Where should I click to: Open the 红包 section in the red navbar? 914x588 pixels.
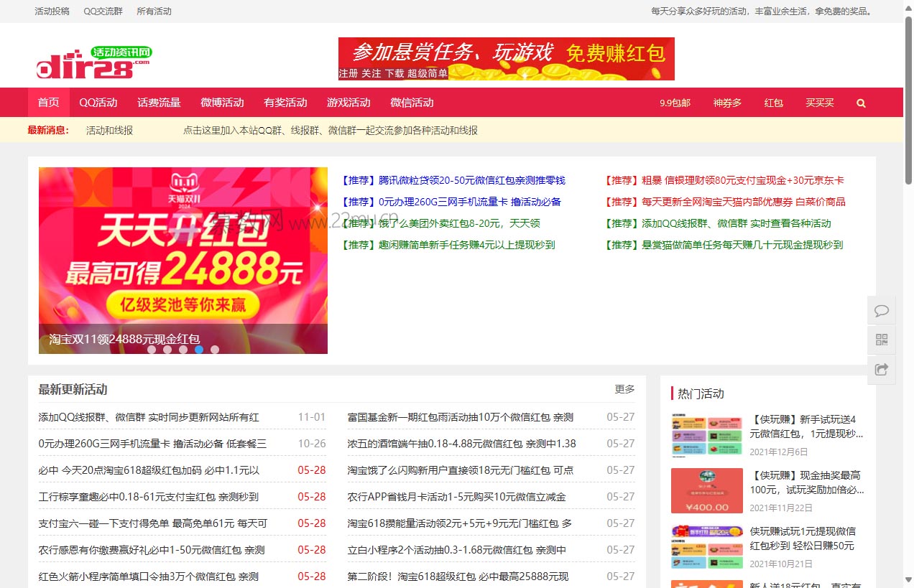tap(773, 102)
